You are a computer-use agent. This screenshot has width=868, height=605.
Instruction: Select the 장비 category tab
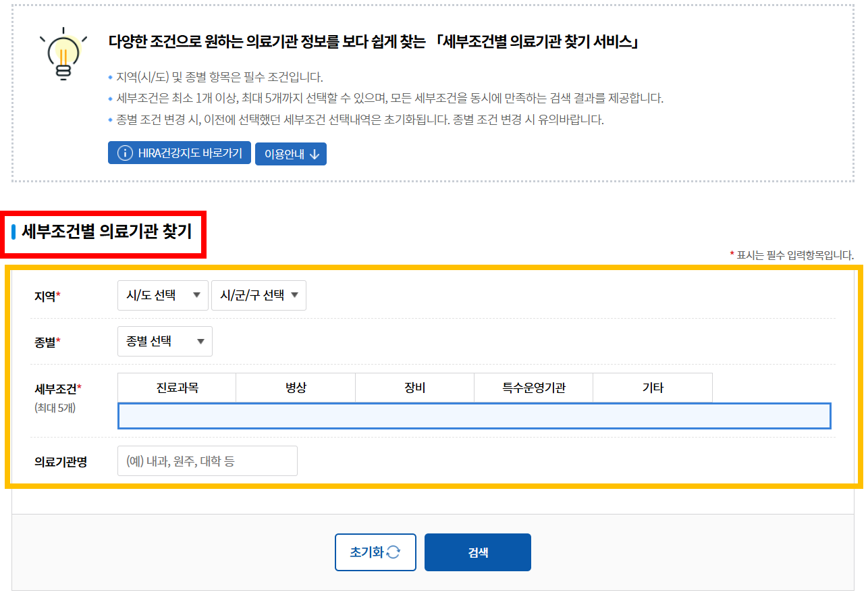[414, 388]
